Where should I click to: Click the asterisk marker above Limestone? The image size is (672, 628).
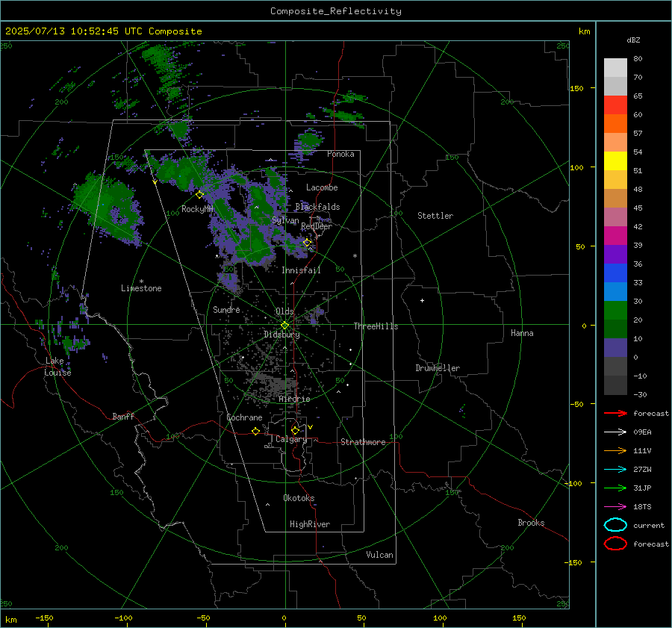(141, 282)
